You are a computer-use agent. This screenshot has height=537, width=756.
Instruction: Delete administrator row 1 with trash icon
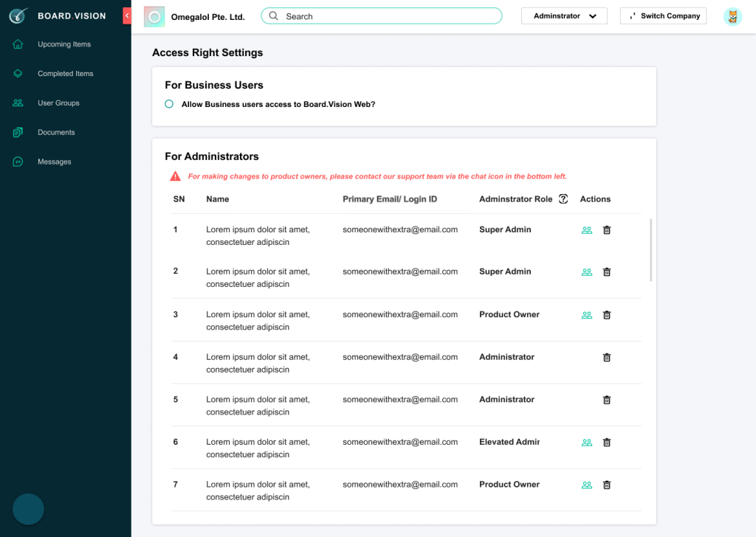click(x=607, y=230)
